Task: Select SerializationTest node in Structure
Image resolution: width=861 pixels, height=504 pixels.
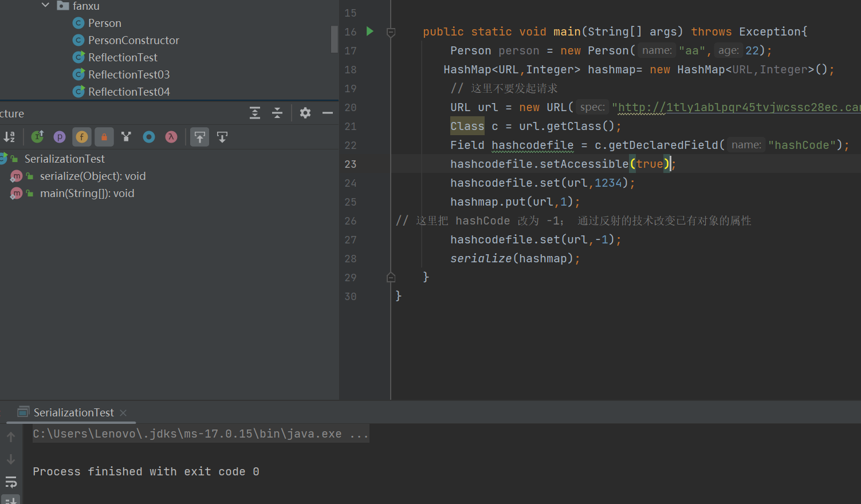Action: [65, 159]
